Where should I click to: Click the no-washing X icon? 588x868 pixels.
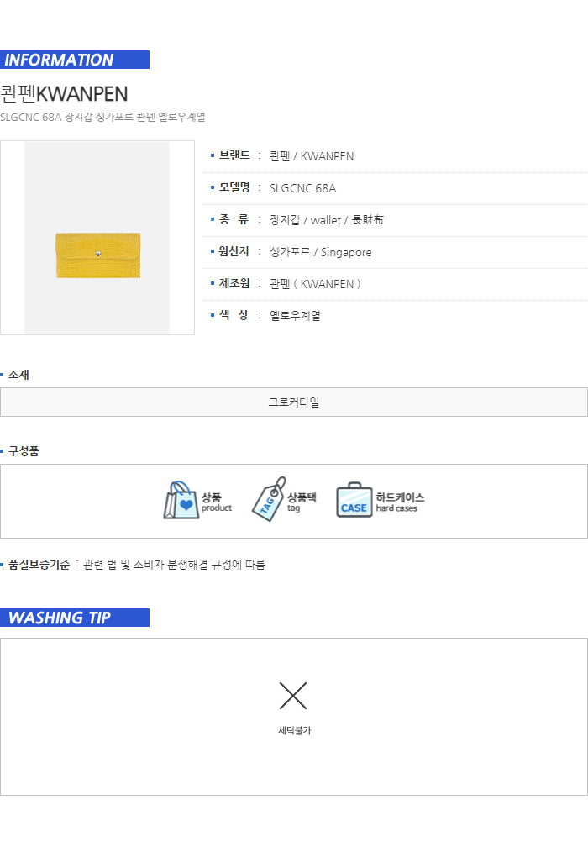[293, 696]
